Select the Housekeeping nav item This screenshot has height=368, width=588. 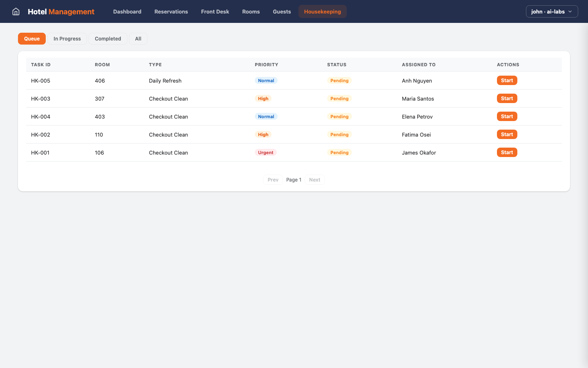(322, 11)
